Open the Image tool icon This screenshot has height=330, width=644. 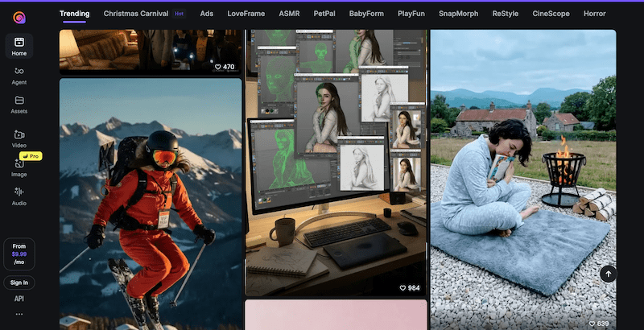pos(19,167)
